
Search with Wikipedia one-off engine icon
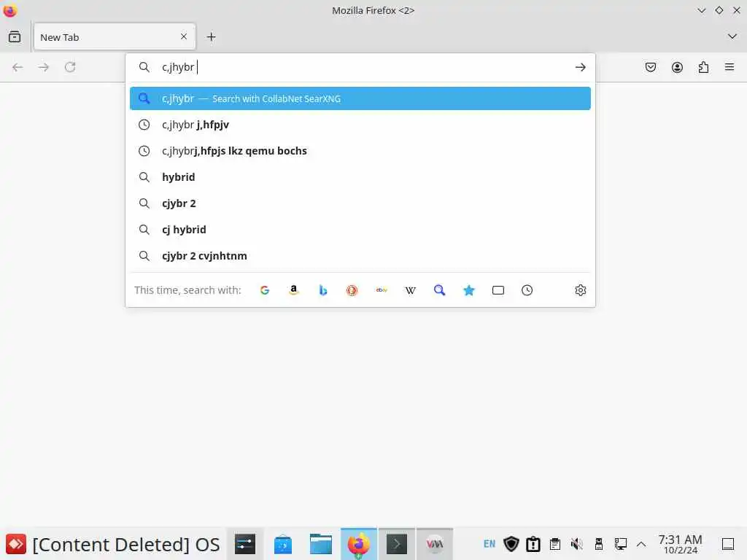(411, 290)
